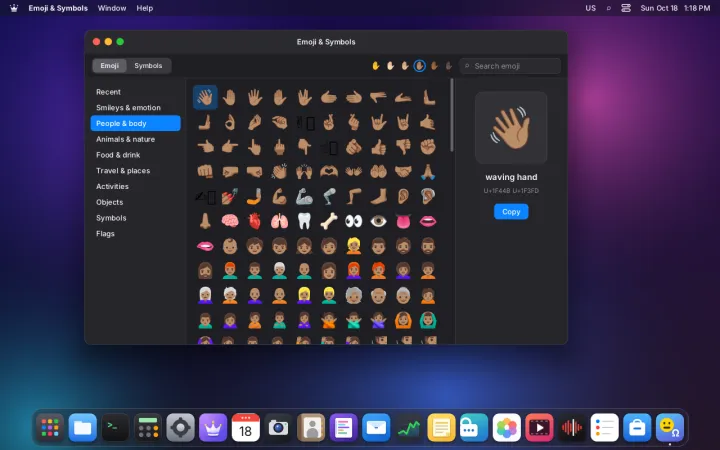Viewport: 720px width, 450px height.
Task: Open the Flags category
Action: coord(135,233)
